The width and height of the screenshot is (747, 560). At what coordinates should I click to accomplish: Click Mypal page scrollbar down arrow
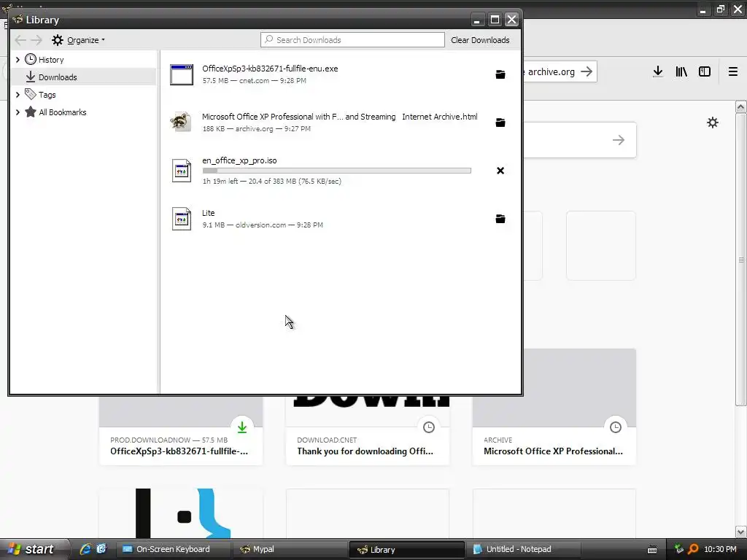click(x=741, y=532)
